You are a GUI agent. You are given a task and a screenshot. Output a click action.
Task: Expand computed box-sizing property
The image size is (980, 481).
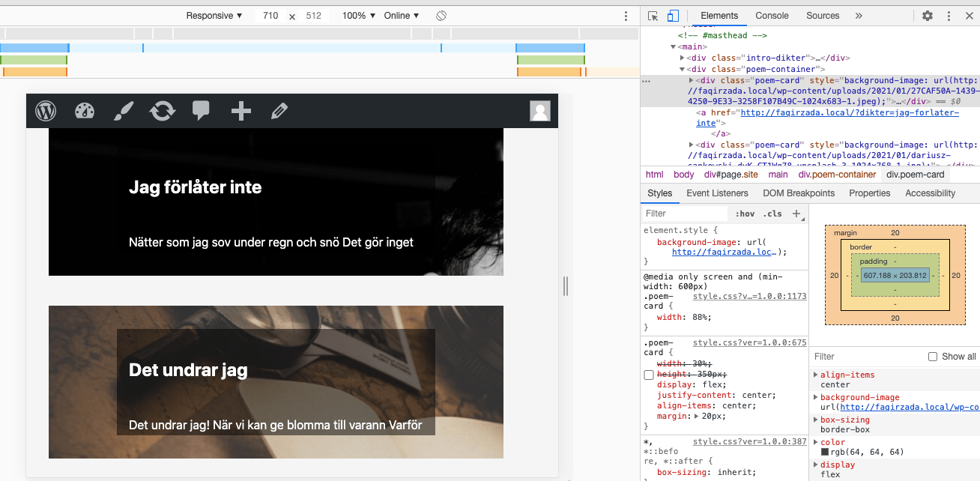point(816,420)
